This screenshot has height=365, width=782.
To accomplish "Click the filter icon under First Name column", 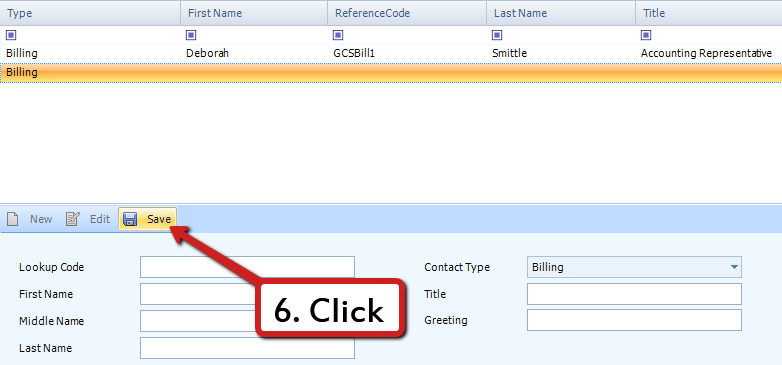I will [191, 35].
